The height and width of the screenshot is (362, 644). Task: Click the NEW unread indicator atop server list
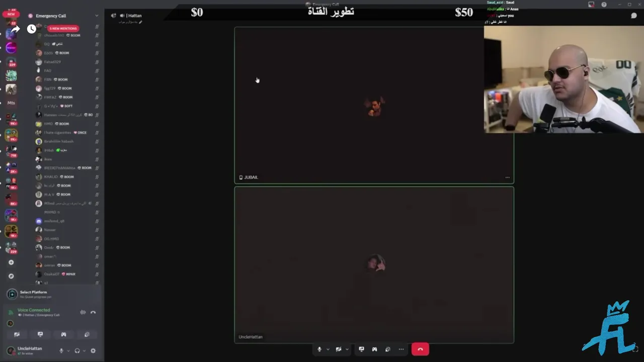(x=11, y=14)
